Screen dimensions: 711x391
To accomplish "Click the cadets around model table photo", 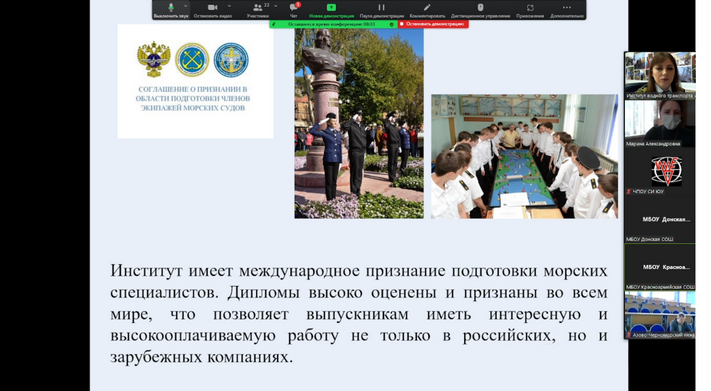I will (524, 156).
